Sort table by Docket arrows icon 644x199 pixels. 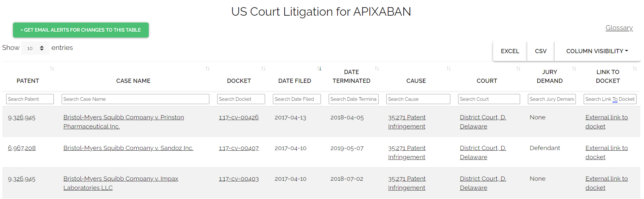coord(263,69)
